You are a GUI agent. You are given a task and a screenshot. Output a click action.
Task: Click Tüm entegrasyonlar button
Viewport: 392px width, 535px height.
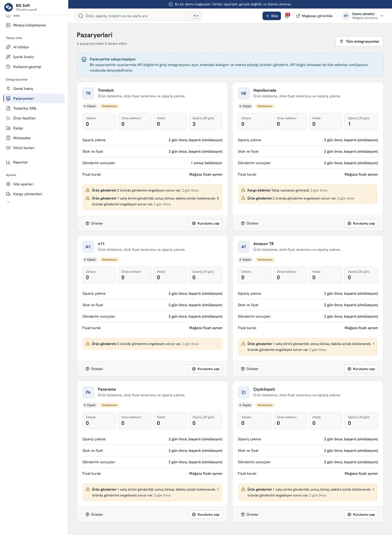tap(359, 41)
